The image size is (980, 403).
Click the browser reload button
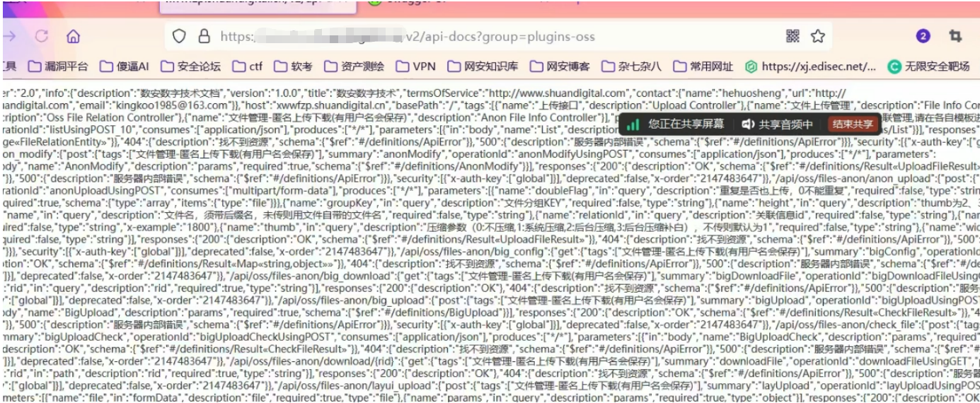click(42, 36)
